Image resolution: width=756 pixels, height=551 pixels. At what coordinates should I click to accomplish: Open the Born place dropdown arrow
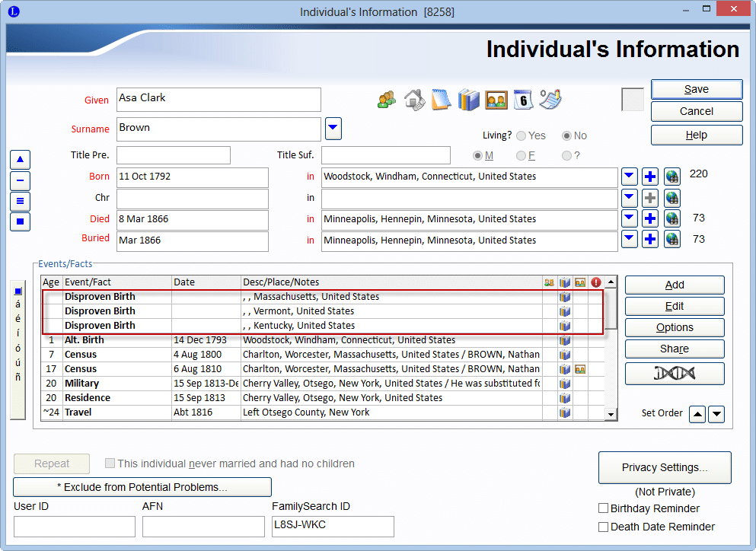point(629,177)
